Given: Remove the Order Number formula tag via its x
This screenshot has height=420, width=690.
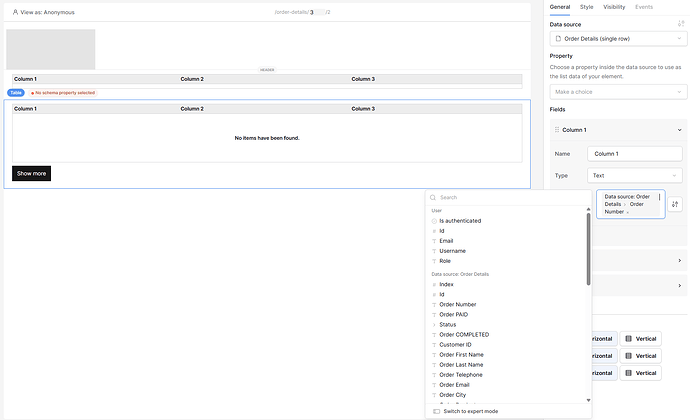Looking at the screenshot, I should [628, 212].
